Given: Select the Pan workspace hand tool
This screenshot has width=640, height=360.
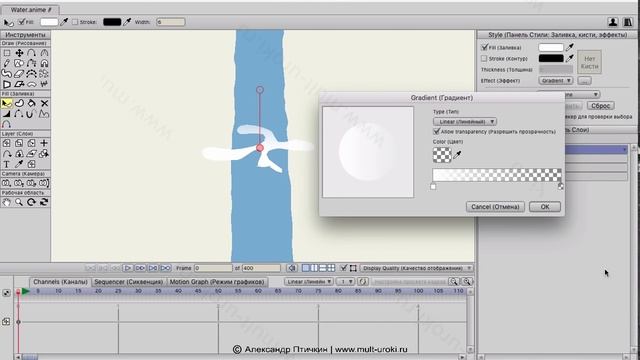Looking at the screenshot, I should point(7,202).
